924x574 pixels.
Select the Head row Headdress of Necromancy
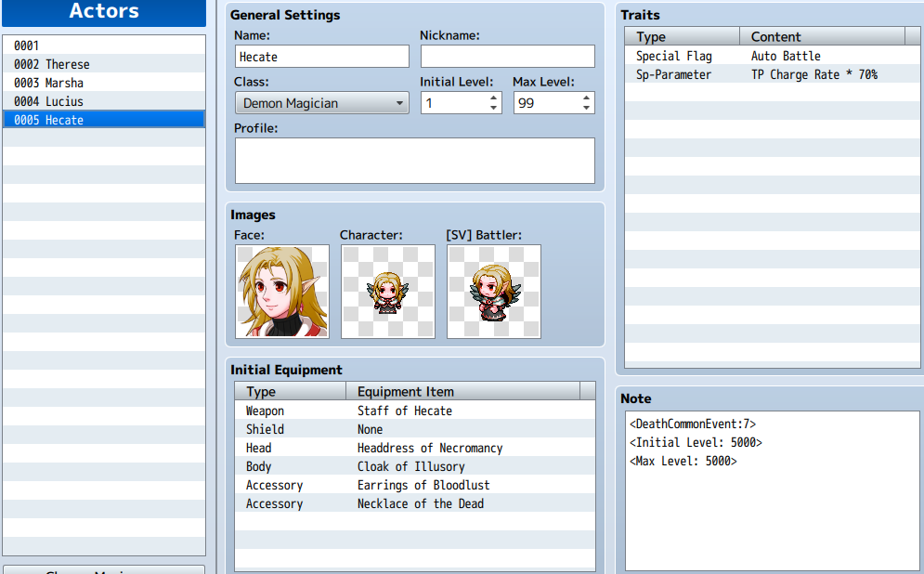[415, 448]
